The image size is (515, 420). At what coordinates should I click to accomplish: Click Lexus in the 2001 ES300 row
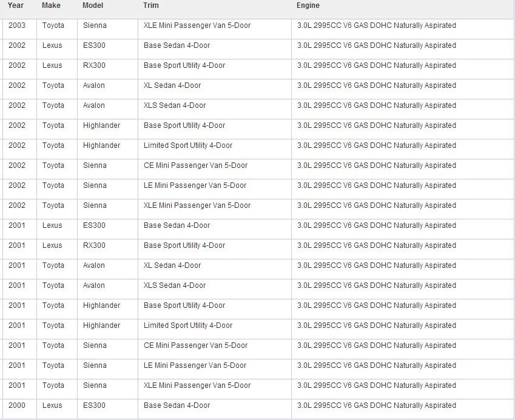click(x=52, y=225)
